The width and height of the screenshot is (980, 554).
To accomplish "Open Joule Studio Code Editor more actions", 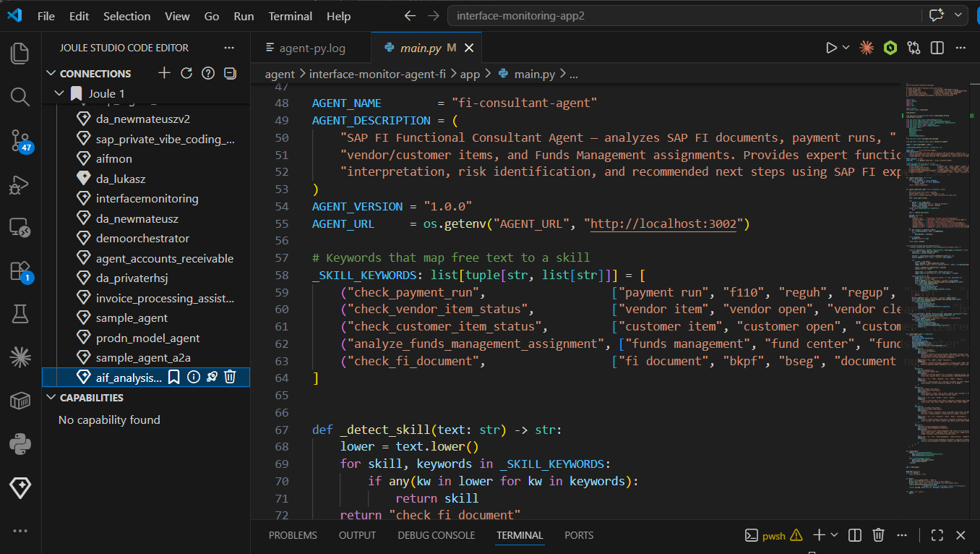I will tap(229, 48).
